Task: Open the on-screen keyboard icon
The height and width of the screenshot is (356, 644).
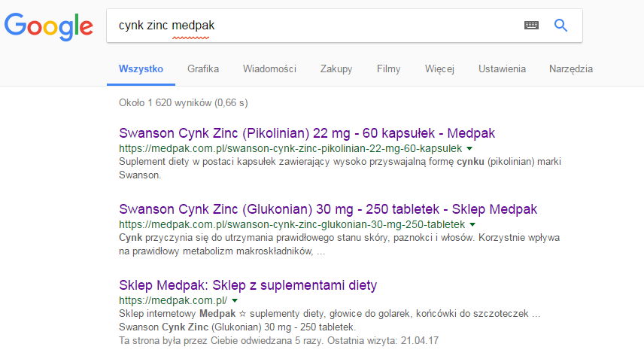Action: click(532, 25)
